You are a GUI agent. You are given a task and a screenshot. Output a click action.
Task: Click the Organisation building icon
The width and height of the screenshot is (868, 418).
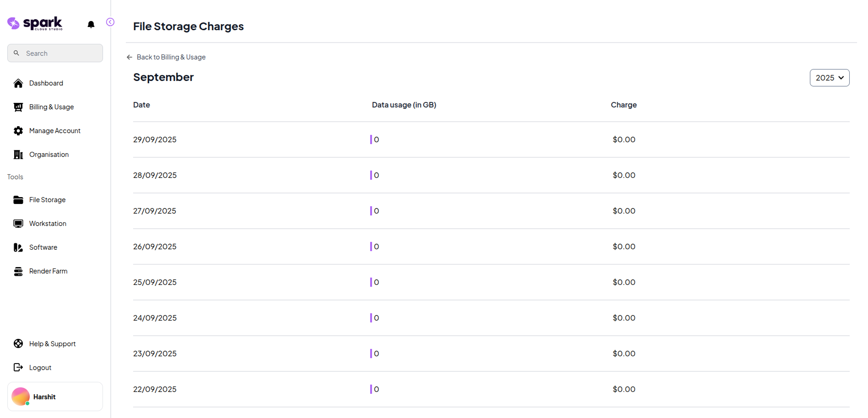18,155
